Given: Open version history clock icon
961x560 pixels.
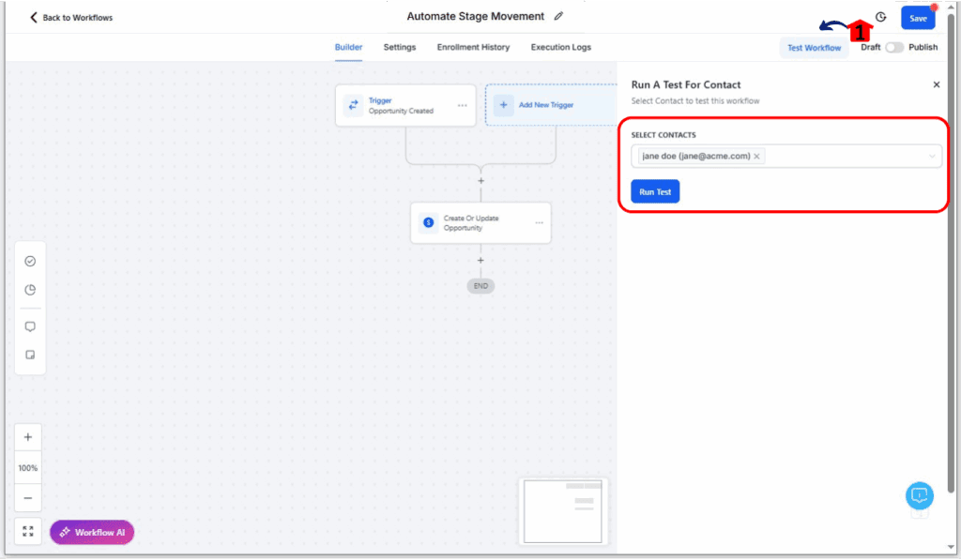Looking at the screenshot, I should point(880,17).
